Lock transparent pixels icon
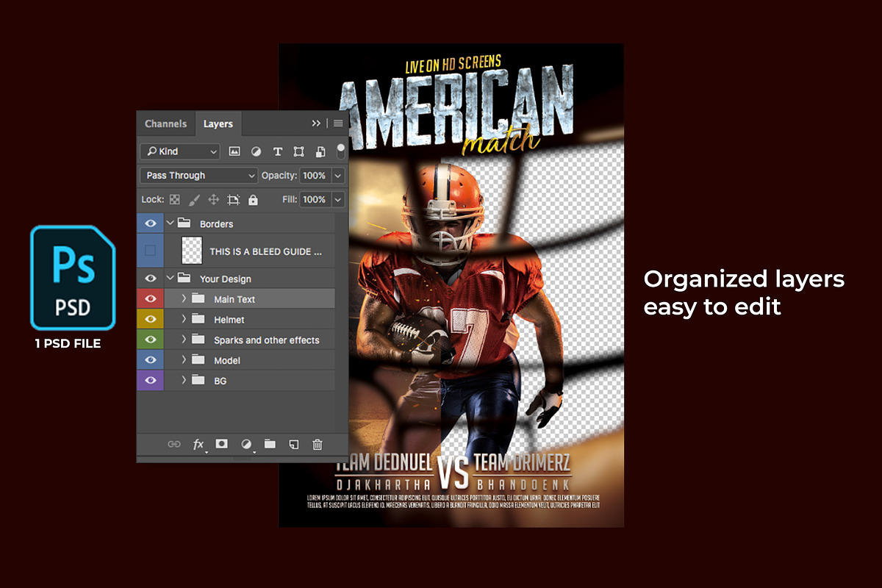 coord(175,199)
